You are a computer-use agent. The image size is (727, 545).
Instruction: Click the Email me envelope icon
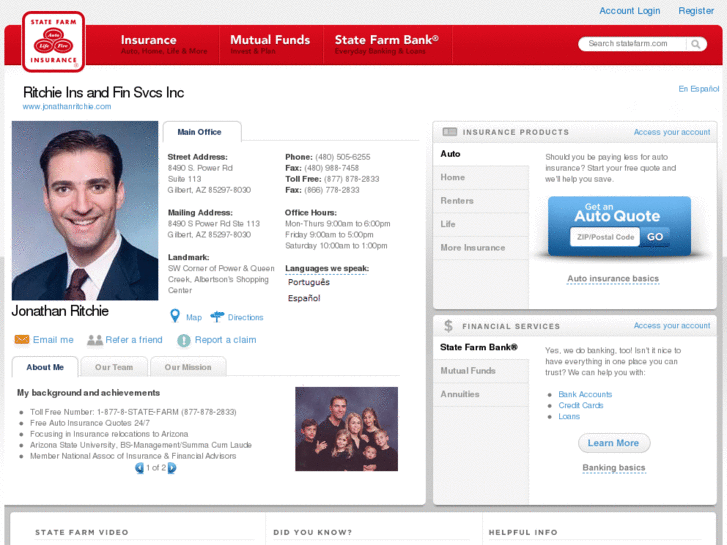22,340
